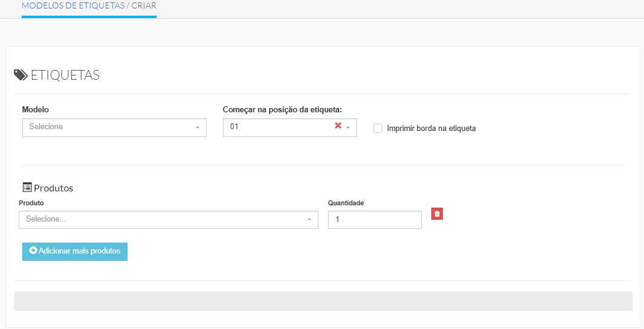
Task: Click the plus icon in Adicionar mais produtos
Action: click(33, 251)
